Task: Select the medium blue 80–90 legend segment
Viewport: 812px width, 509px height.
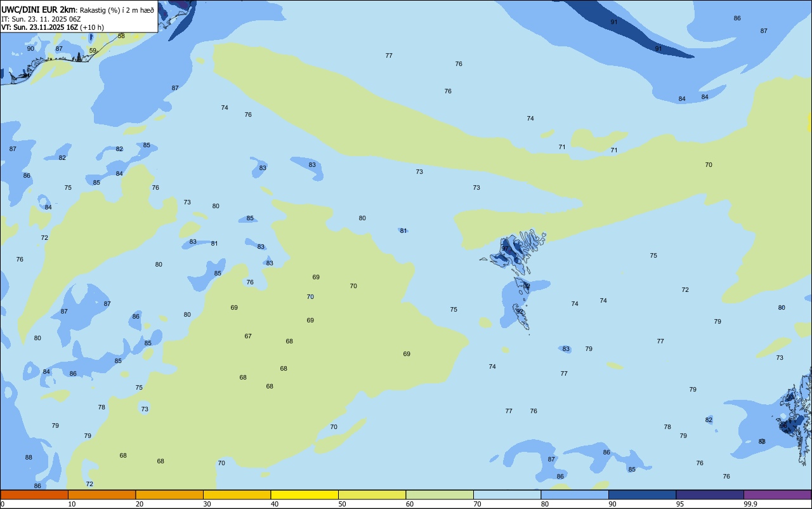Action: pyautogui.click(x=575, y=495)
